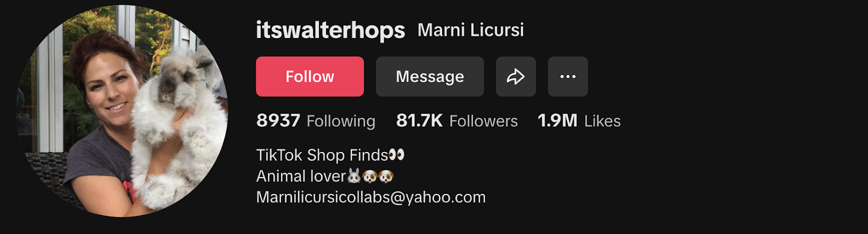Image resolution: width=868 pixels, height=234 pixels.
Task: Click the eyes emoji in bio
Action: click(397, 155)
